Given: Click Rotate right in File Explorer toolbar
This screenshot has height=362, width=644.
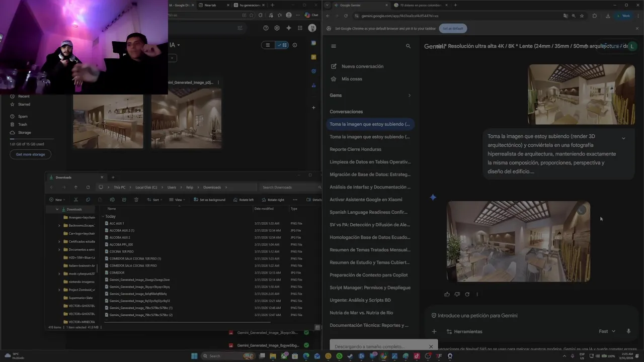Looking at the screenshot, I should [x=273, y=200].
